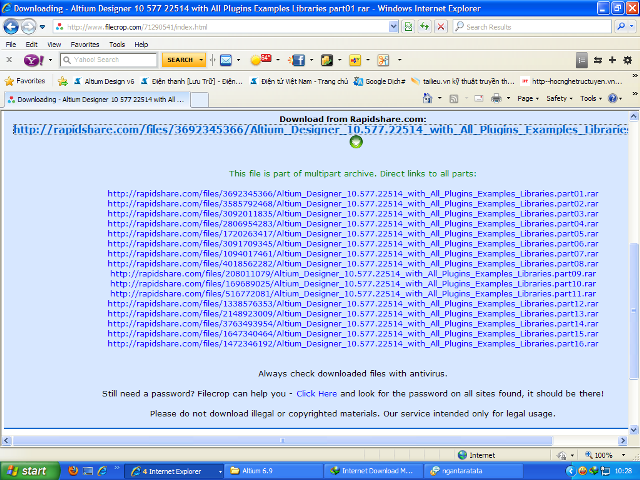The height and width of the screenshot is (480, 640).
Task: Open the Altium Design v6 favorite
Action: coord(104,81)
